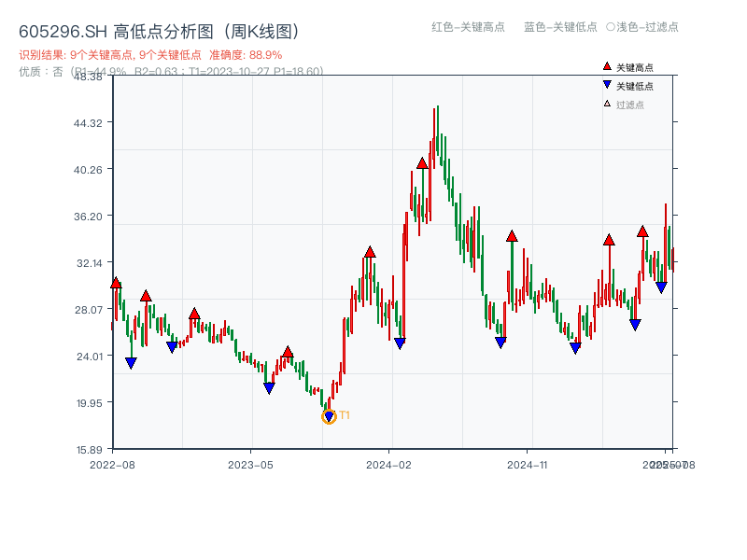Click the hollow 过滤点 triangle legend icon
Image resolution: width=747 pixels, height=560 pixels.
click(x=606, y=104)
